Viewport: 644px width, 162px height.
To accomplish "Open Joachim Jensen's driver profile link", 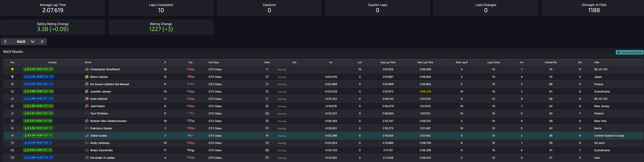I will 100,91.
